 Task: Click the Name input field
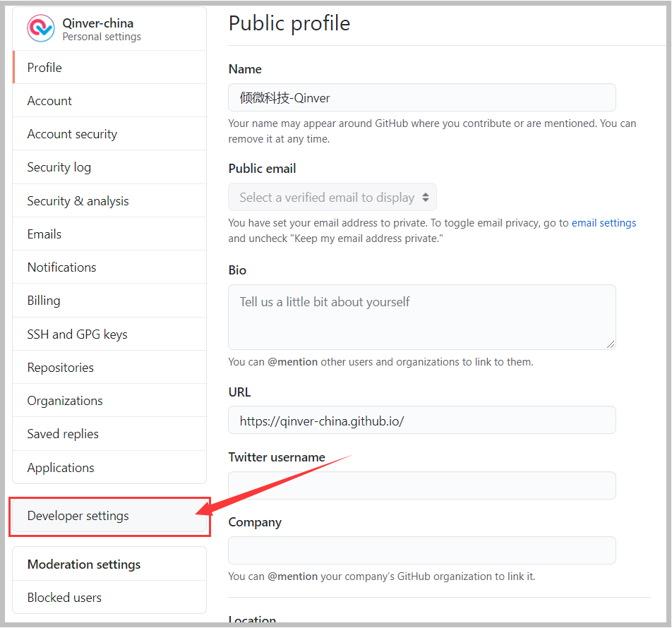pos(421,98)
